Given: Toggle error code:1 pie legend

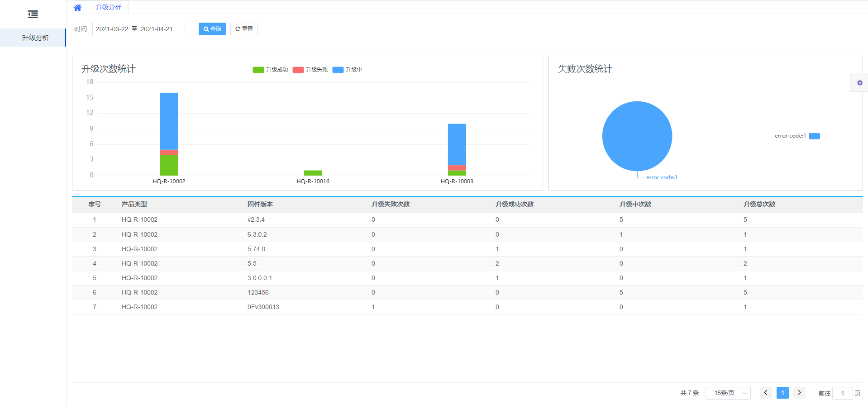Looking at the screenshot, I should (797, 136).
